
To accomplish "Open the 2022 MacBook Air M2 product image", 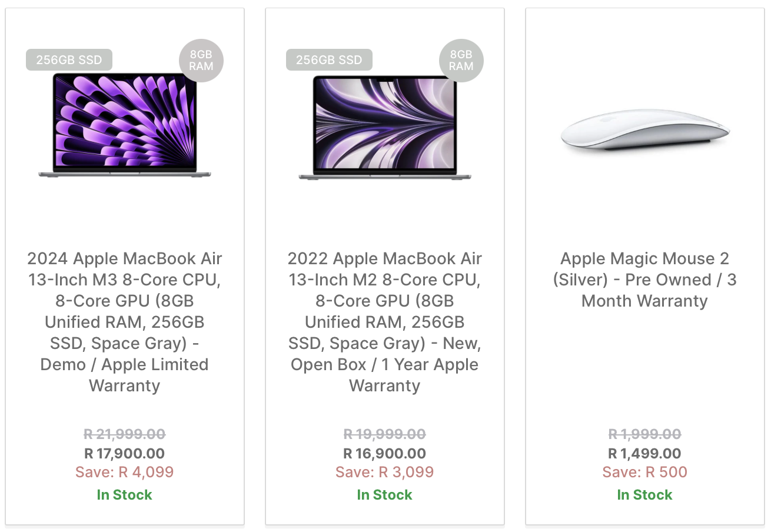I will (384, 127).
